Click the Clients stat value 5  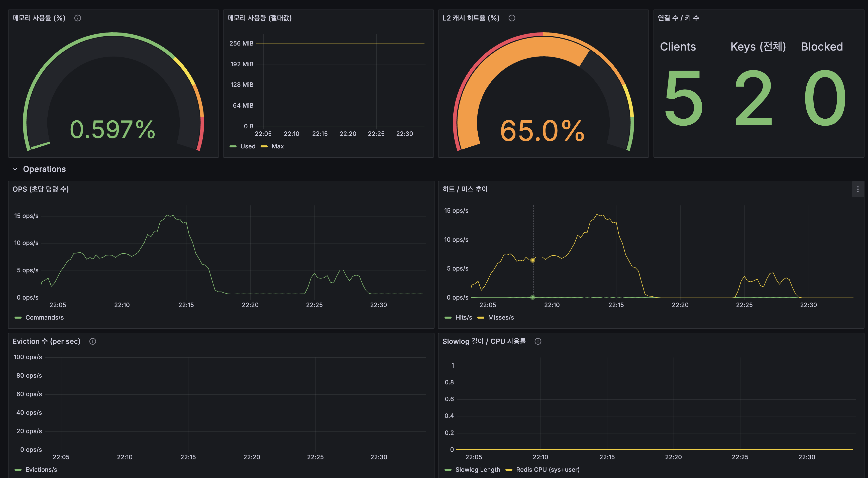click(683, 98)
